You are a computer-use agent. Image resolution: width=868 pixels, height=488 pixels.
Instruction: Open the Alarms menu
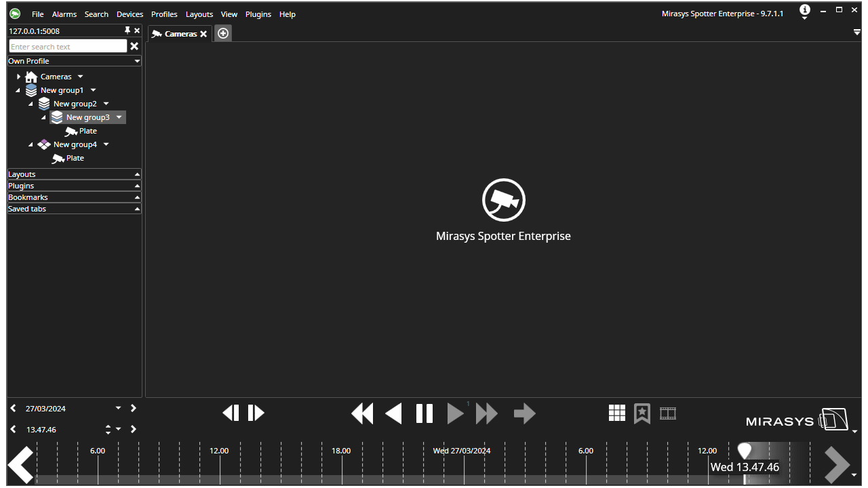pos(64,14)
